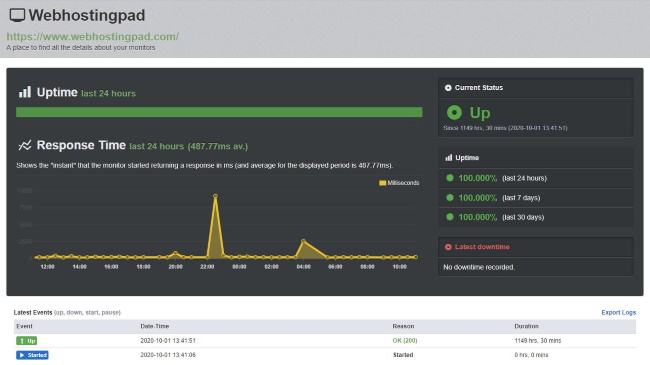Click the Event column header
Viewport: 650px width, 365px height.
[24, 326]
